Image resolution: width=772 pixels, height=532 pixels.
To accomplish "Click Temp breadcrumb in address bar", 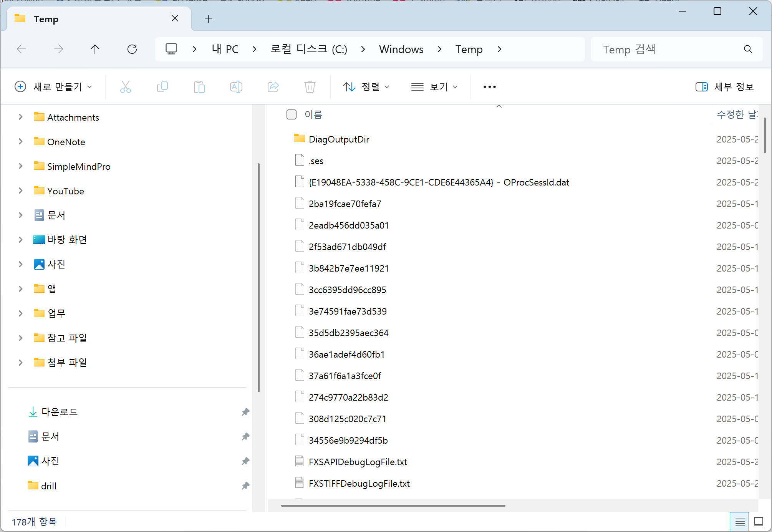I will [x=469, y=49].
